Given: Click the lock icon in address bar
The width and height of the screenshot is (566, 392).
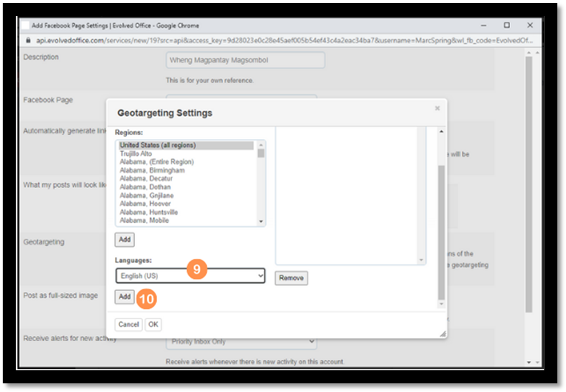Looking at the screenshot, I should [x=28, y=40].
